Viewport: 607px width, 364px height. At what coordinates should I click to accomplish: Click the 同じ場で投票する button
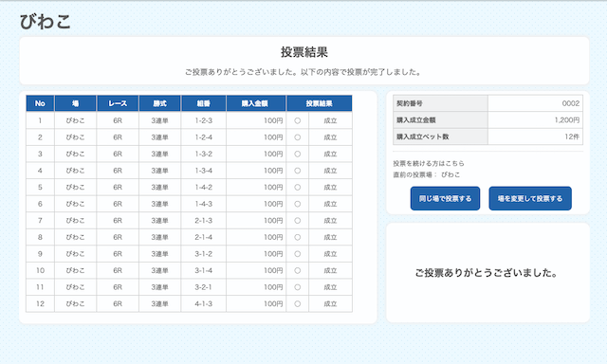(445, 198)
